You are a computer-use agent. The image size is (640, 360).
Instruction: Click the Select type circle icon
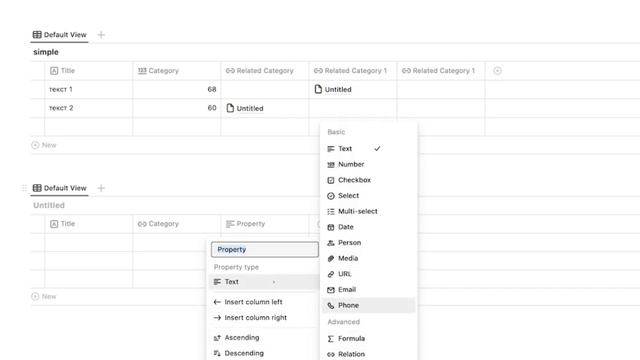coord(331,196)
